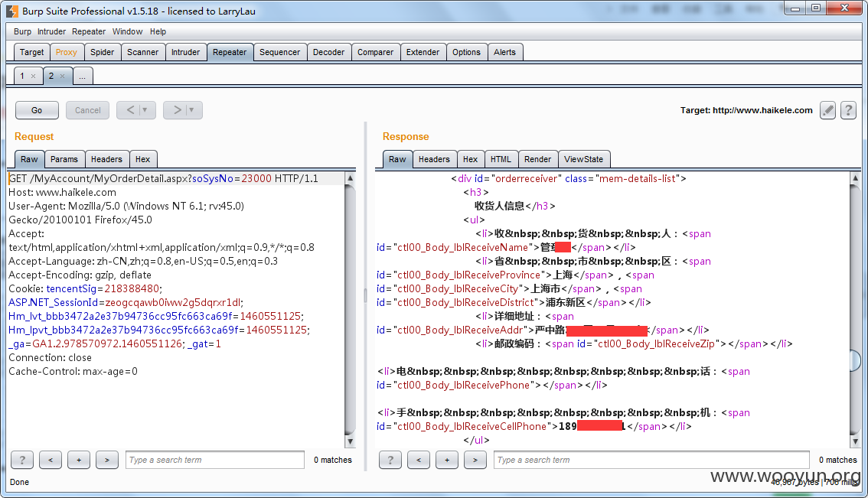Click the orderreceiver div line in response
This screenshot has width=868, height=498.
point(569,179)
